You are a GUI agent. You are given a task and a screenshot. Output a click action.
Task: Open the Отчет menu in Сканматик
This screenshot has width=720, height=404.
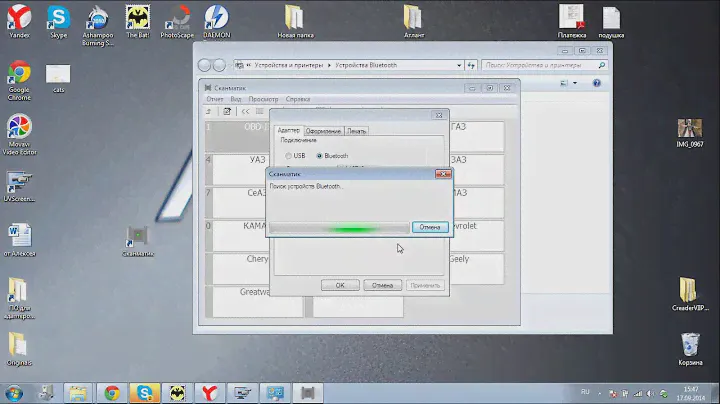(x=215, y=100)
